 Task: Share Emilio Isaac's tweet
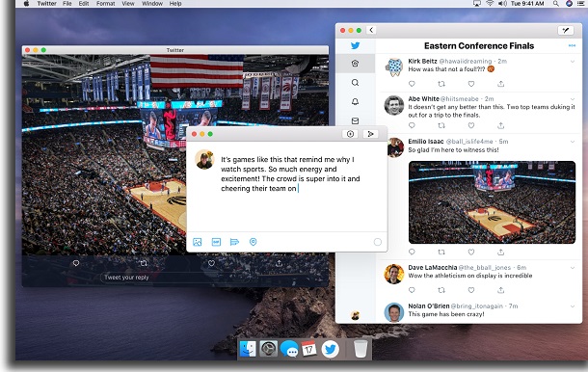click(501, 252)
